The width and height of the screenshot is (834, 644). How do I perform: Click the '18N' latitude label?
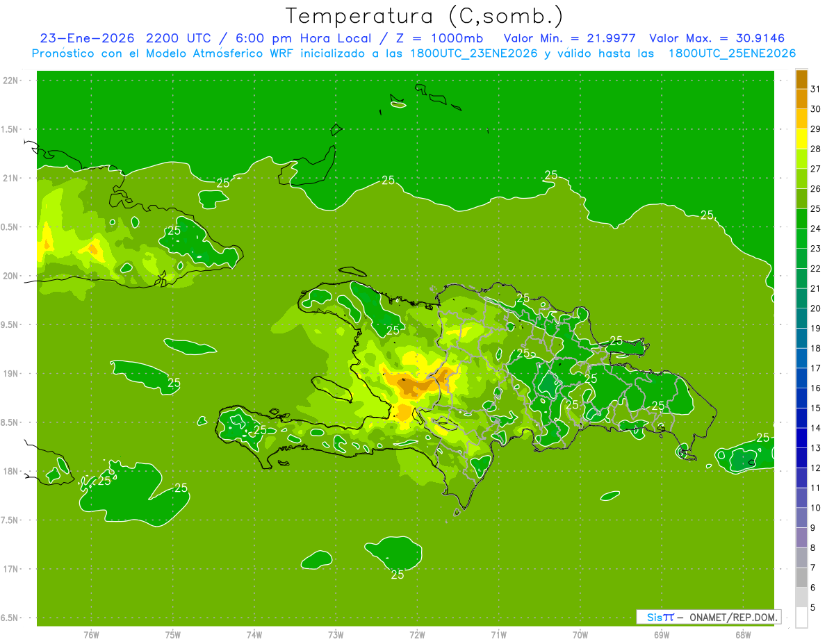pos(11,472)
